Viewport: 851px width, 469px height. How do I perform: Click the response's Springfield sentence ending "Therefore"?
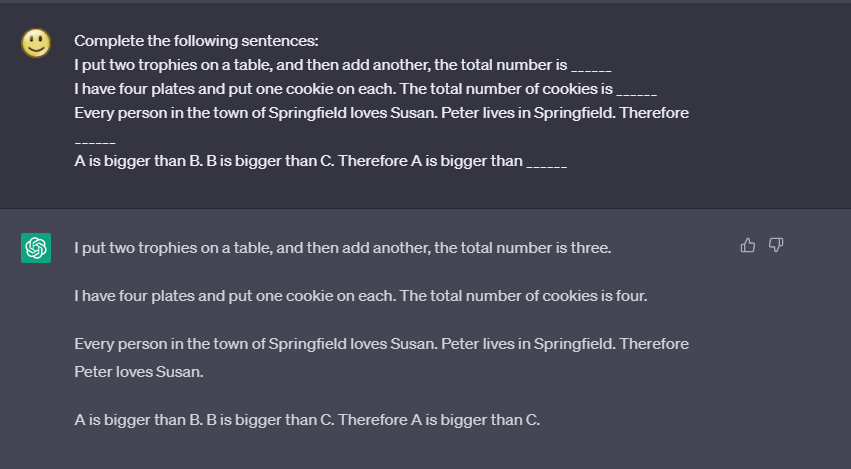(381, 344)
